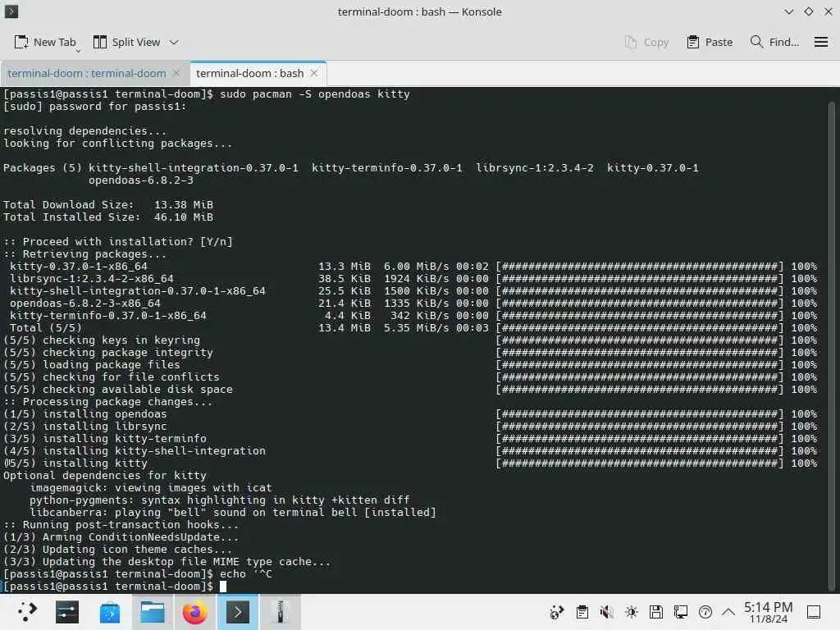Open removable devices tray icon

click(x=655, y=612)
